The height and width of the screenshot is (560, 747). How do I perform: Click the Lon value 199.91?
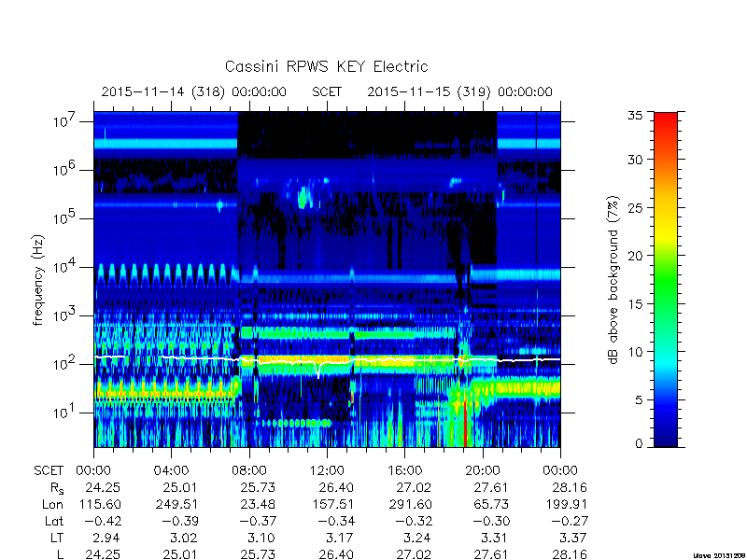(566, 504)
